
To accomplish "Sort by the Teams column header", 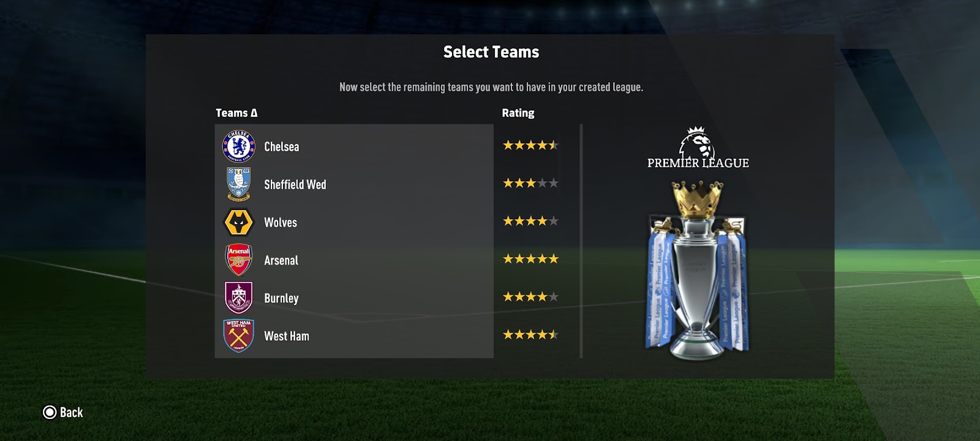I will point(236,113).
